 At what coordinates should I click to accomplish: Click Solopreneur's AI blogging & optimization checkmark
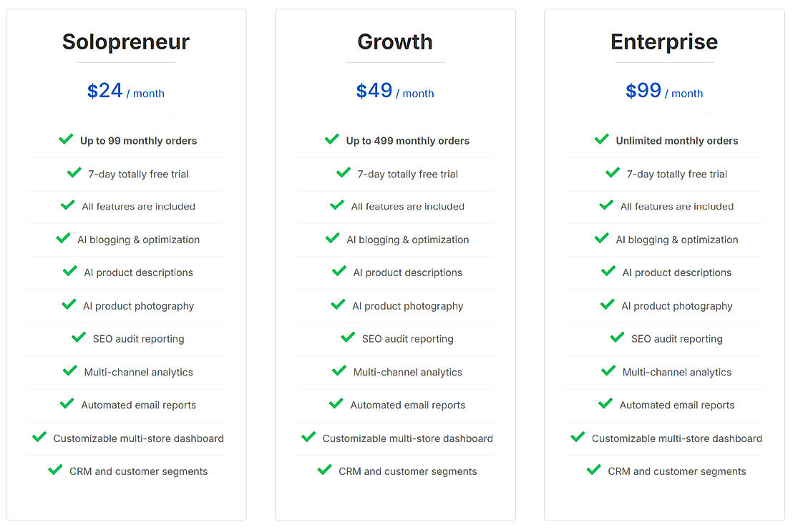pos(63,238)
